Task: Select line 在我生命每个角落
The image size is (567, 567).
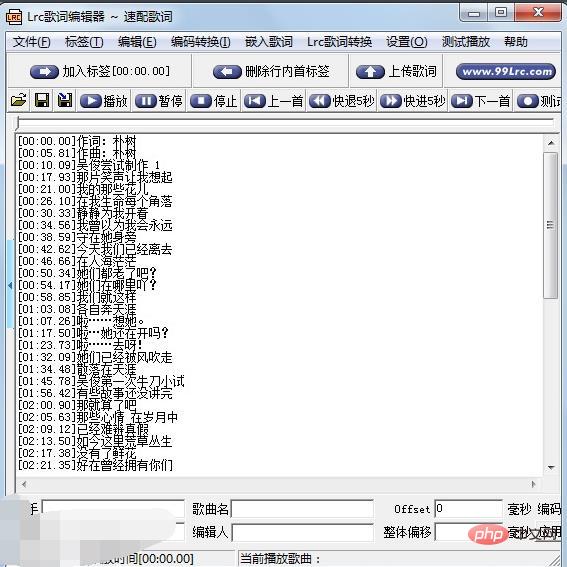Action: pos(95,201)
